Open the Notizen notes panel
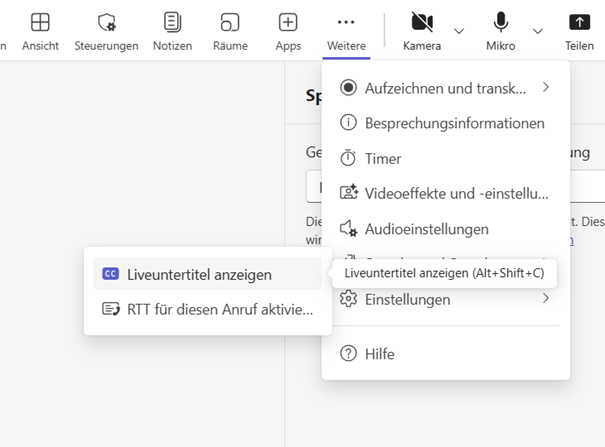Screen dimensions: 605x447 click(x=172, y=32)
